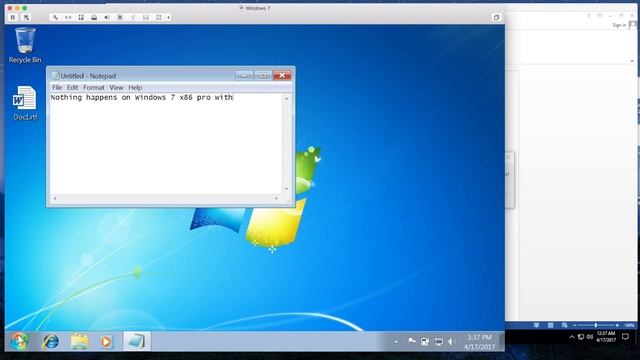Open the Windows 7 Start menu
Image resolution: width=640 pixels, height=360 pixels.
(19, 341)
